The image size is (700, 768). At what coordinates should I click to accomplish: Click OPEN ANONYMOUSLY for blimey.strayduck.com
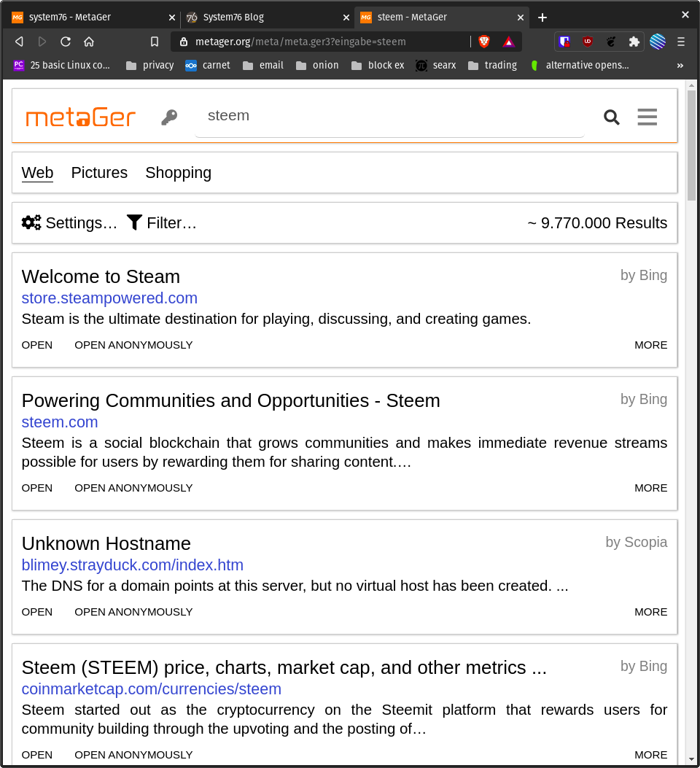[133, 612]
